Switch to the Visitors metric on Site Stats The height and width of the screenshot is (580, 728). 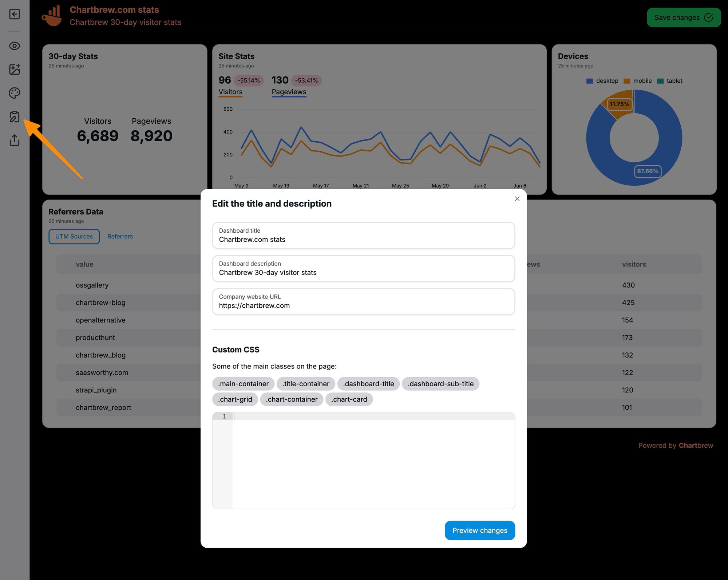tap(230, 92)
